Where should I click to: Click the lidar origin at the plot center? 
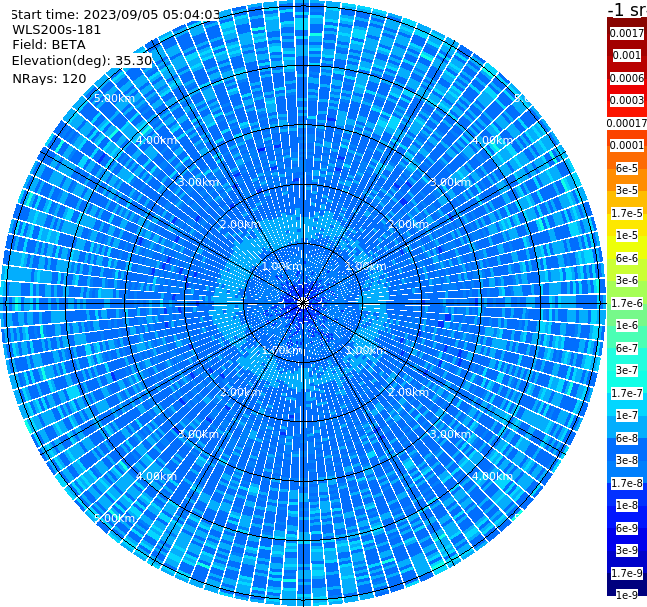pos(303,303)
